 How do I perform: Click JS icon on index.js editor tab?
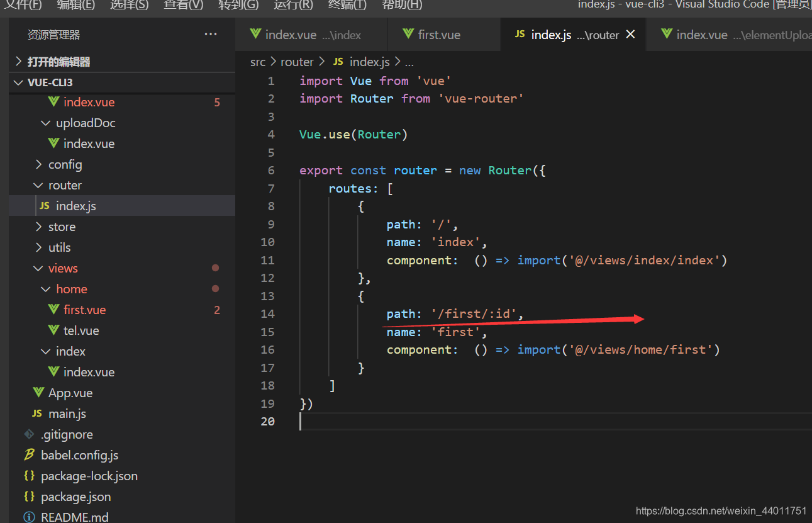pos(520,34)
